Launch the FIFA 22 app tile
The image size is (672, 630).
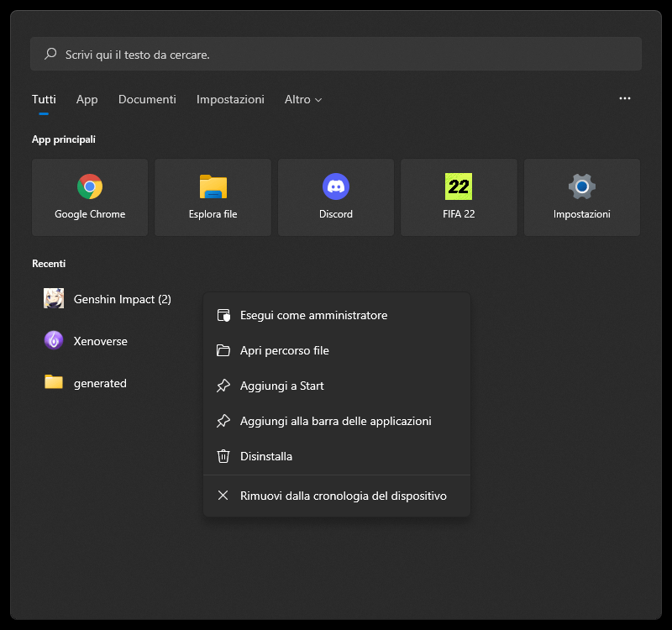tap(459, 197)
